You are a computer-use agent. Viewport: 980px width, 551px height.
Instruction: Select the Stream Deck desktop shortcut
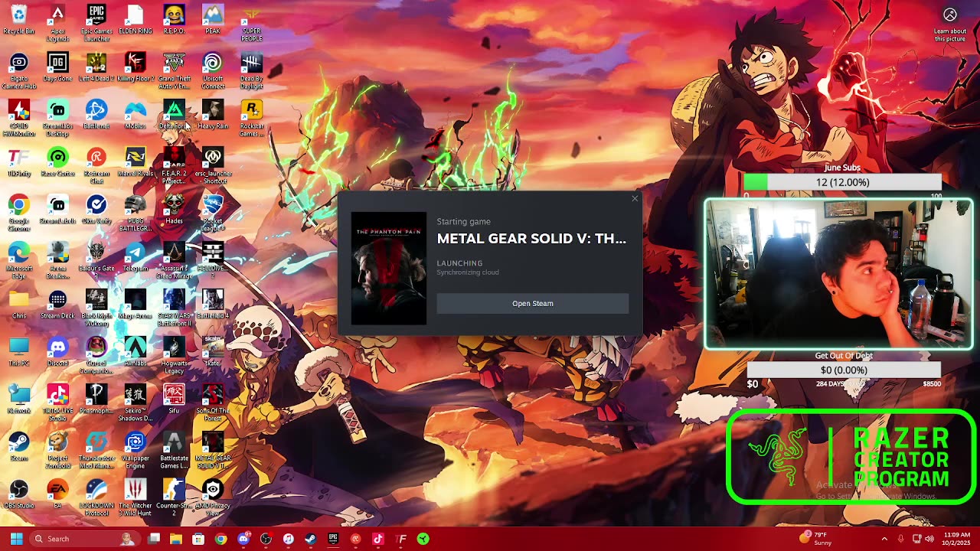(57, 305)
